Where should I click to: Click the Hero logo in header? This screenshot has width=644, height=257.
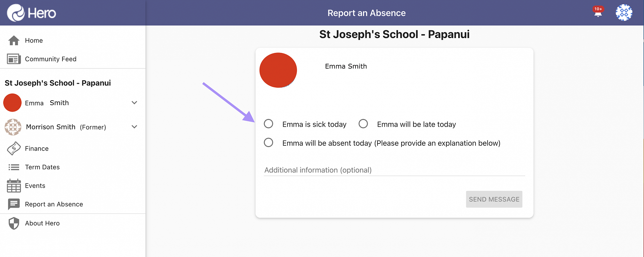31,13
